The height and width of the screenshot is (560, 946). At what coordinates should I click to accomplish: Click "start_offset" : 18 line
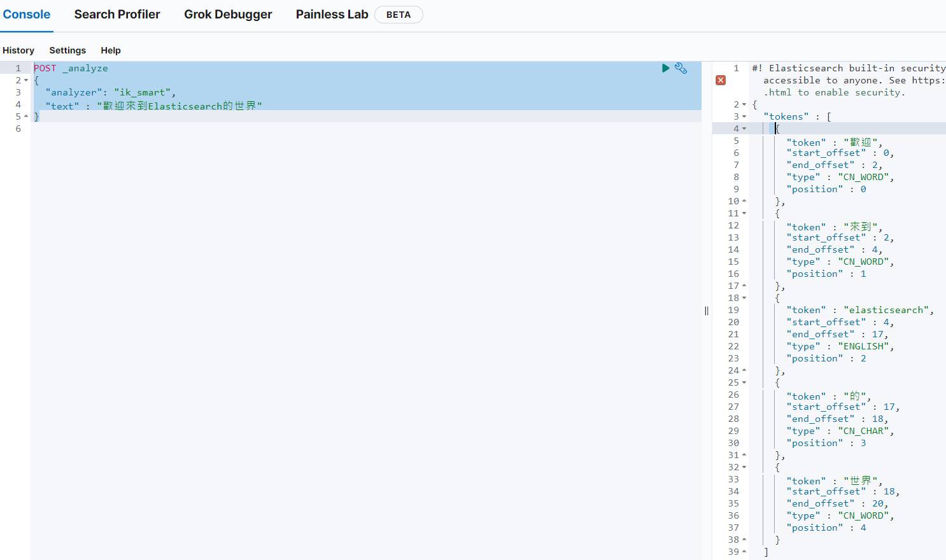pos(843,492)
